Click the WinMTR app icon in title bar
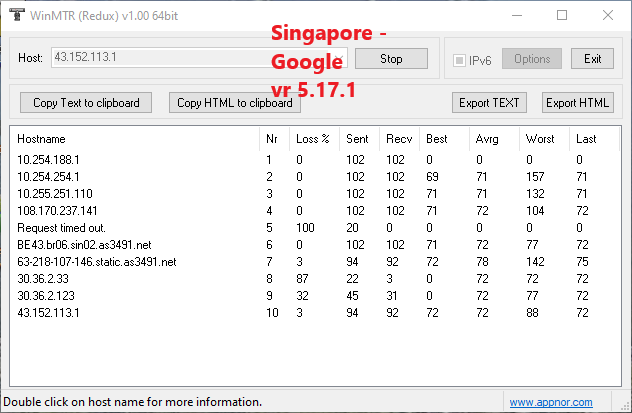 coord(17,15)
